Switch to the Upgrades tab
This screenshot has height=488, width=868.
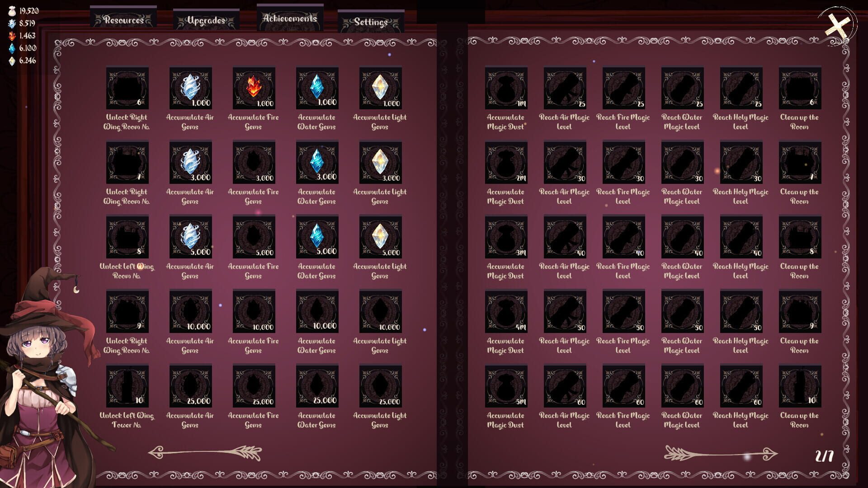(x=206, y=20)
